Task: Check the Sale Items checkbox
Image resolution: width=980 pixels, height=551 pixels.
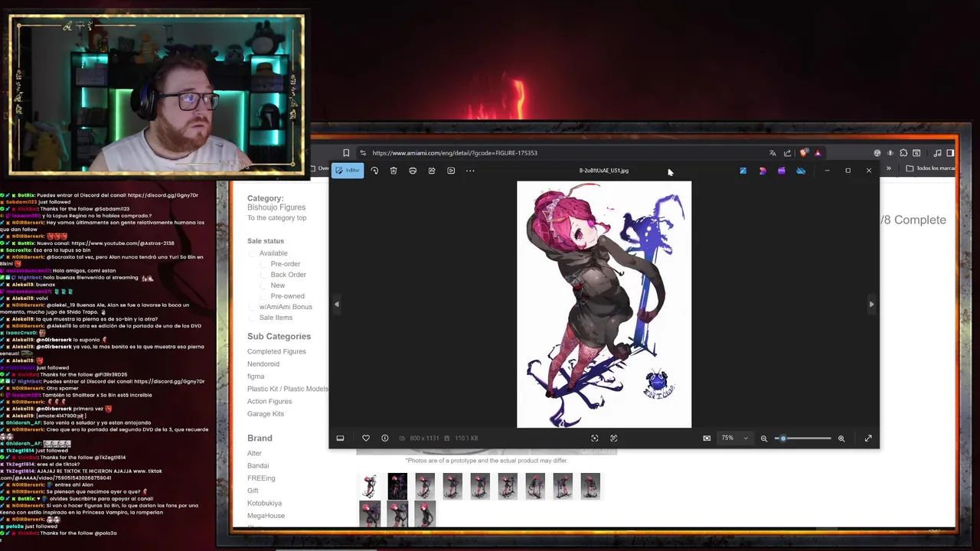Action: 253,318
